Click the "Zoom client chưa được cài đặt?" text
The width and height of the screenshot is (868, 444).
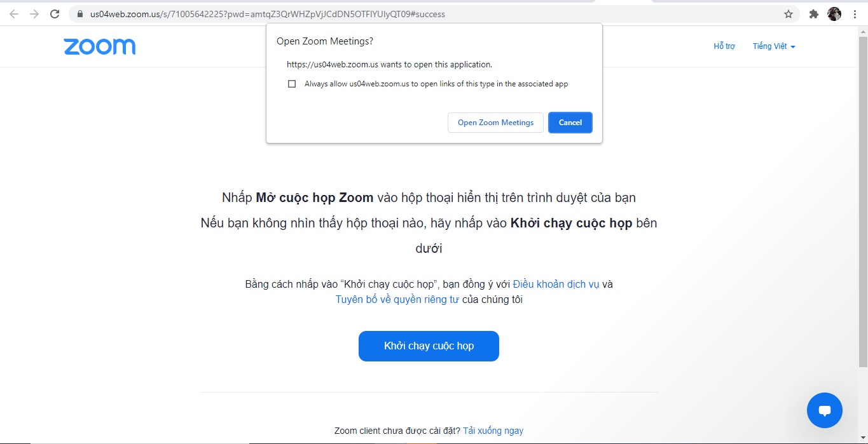[x=397, y=431]
